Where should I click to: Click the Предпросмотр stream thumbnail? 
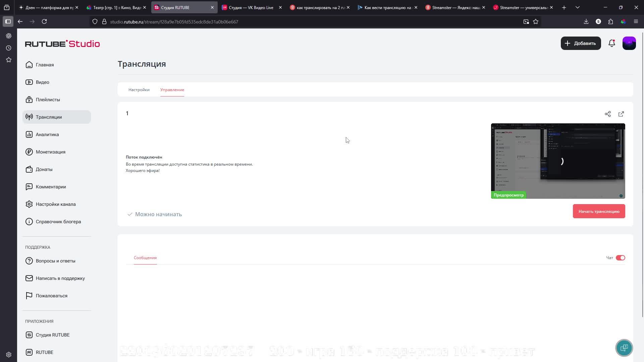pos(558,161)
